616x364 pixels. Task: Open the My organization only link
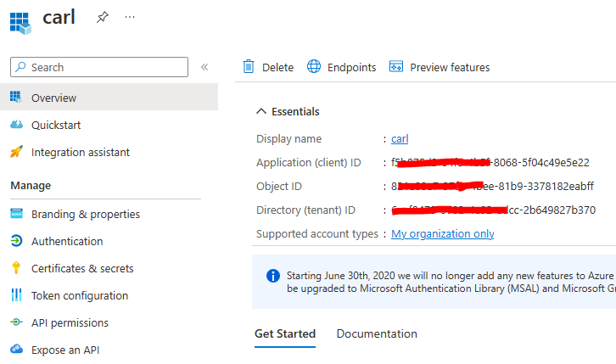(x=442, y=233)
